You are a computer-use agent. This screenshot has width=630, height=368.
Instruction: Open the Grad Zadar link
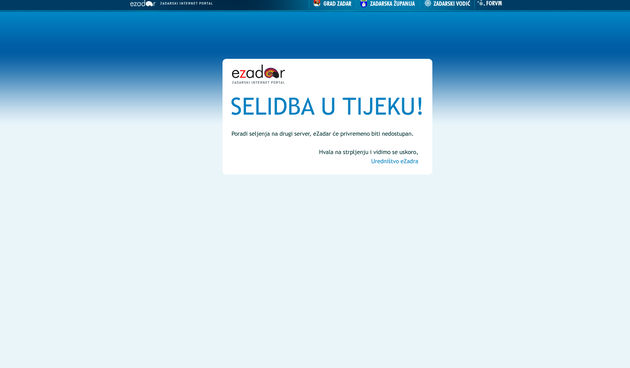[337, 4]
